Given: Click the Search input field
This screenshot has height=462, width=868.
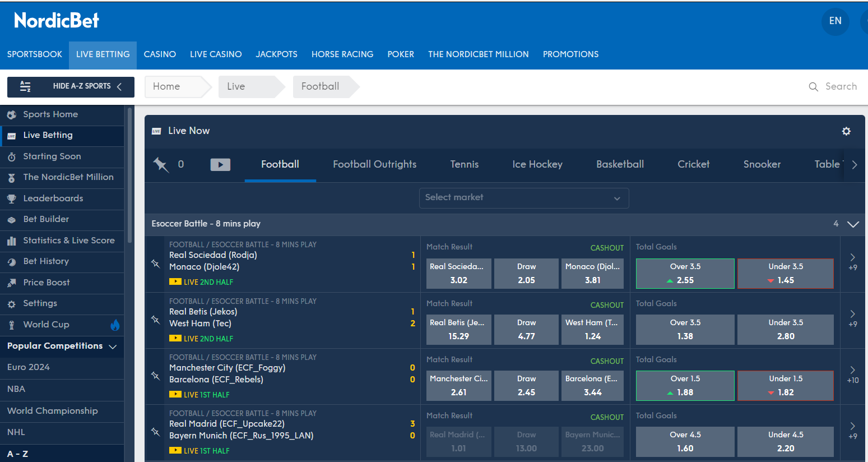Looking at the screenshot, I should pyautogui.click(x=841, y=87).
